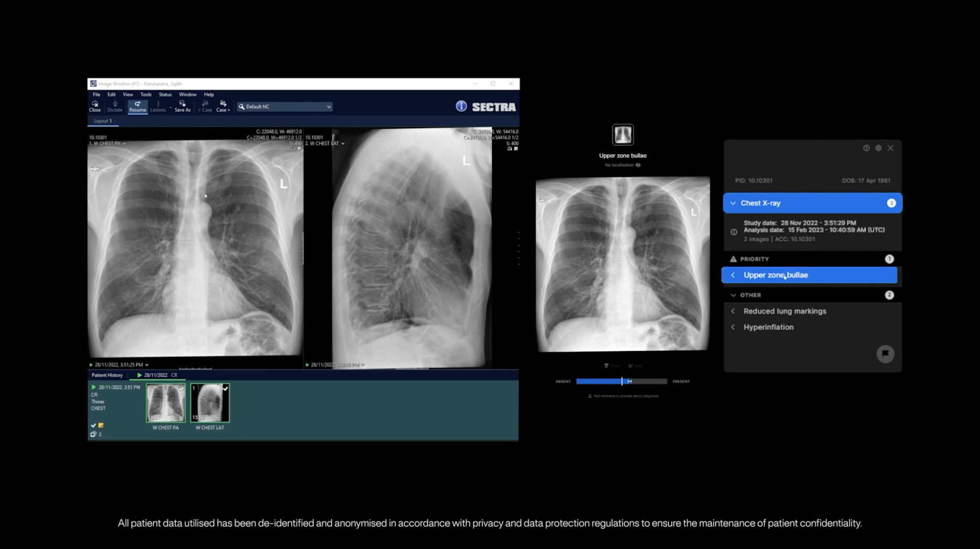Collapse the Chest X-ray section
Image resolution: width=980 pixels, height=549 pixels.
pos(733,203)
